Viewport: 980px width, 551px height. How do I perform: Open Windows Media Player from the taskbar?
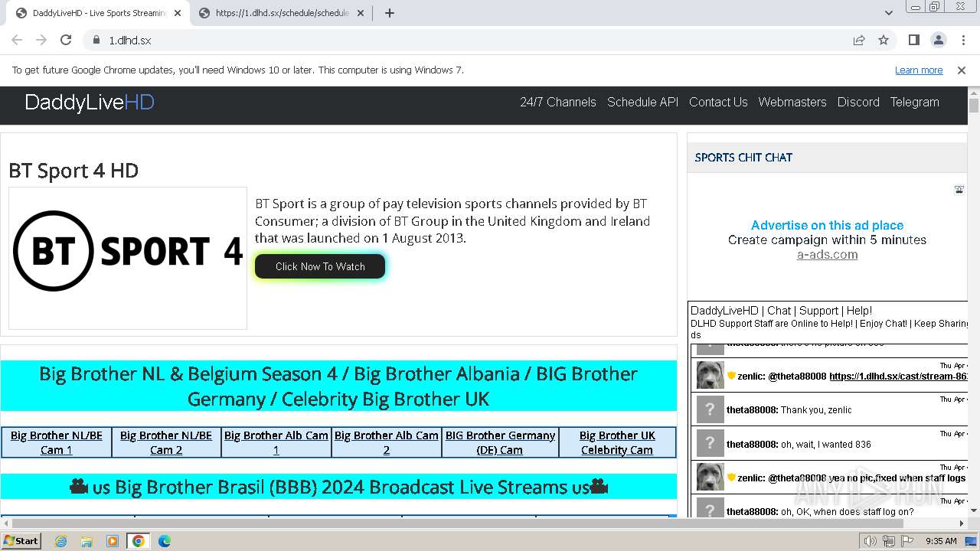pyautogui.click(x=113, y=541)
